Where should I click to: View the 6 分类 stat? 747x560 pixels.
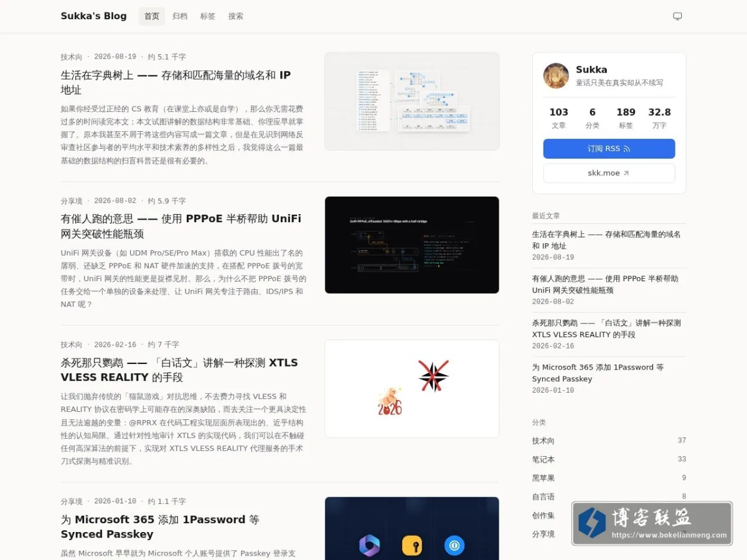(x=592, y=118)
